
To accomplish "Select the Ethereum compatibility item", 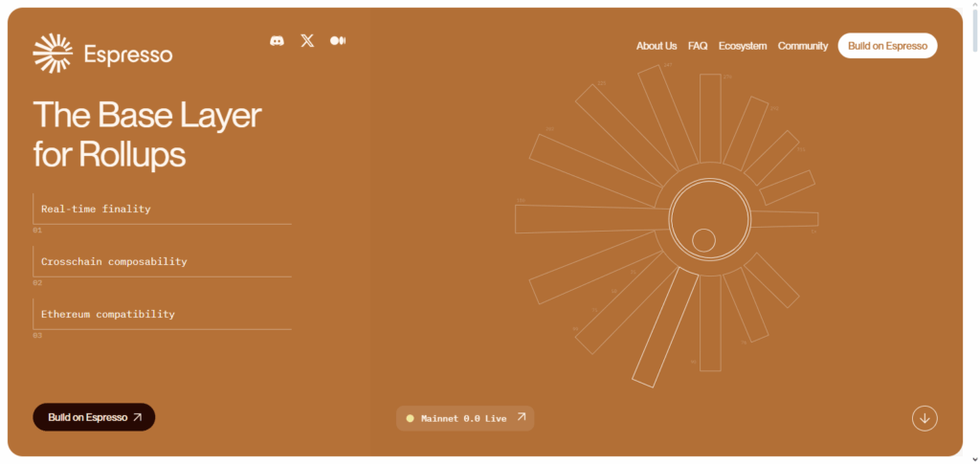I will click(x=108, y=314).
